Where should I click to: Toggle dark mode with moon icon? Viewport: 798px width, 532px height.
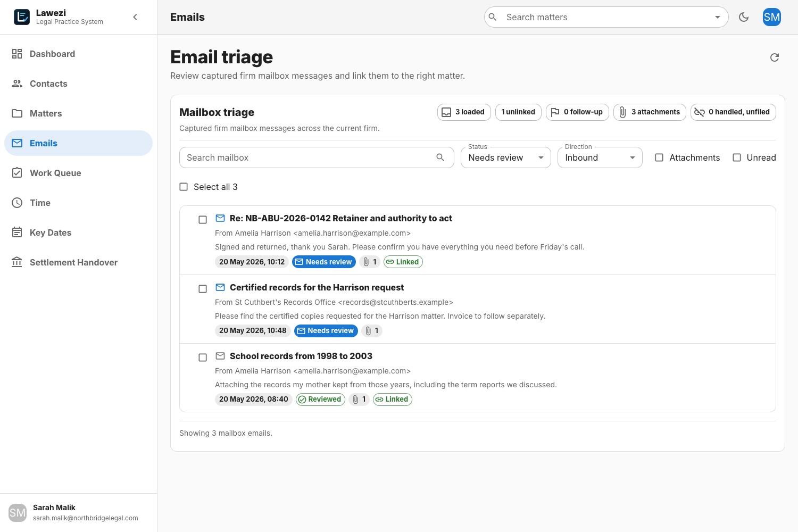[744, 17]
